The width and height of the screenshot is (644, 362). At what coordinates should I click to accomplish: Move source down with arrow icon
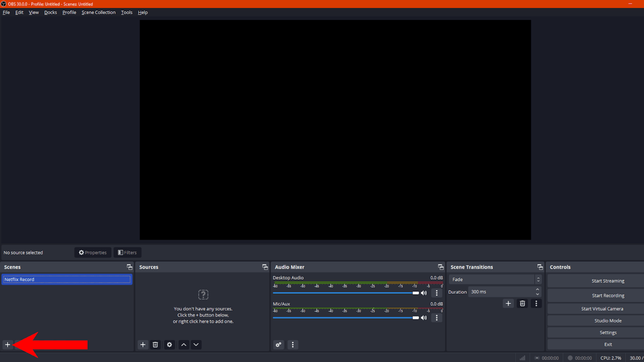click(196, 344)
